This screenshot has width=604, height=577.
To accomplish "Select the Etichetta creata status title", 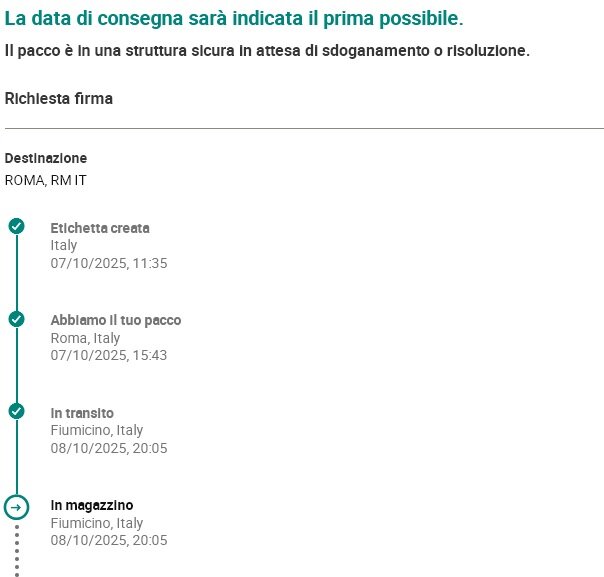I will point(100,228).
